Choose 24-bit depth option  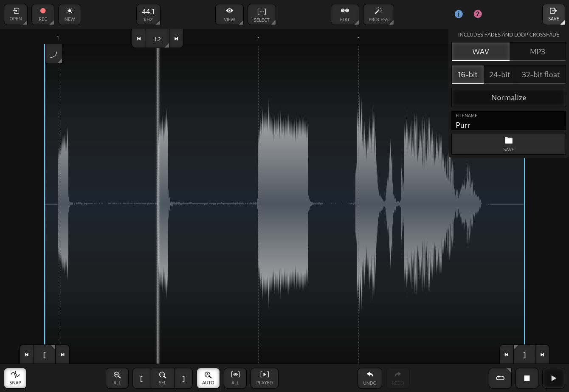499,75
